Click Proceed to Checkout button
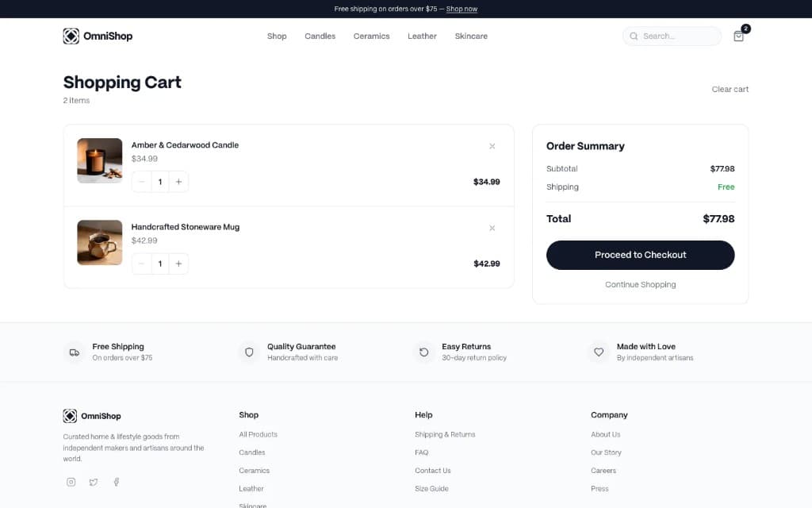 click(640, 255)
